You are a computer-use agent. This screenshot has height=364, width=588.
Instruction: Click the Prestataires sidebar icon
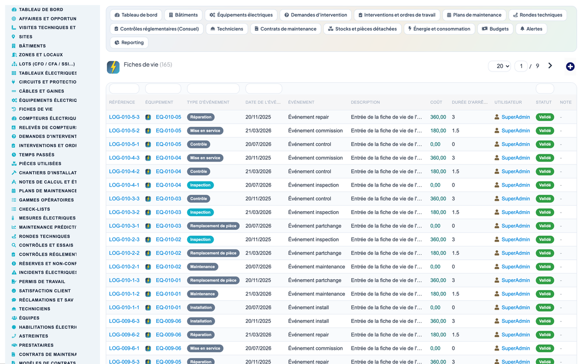(14, 345)
